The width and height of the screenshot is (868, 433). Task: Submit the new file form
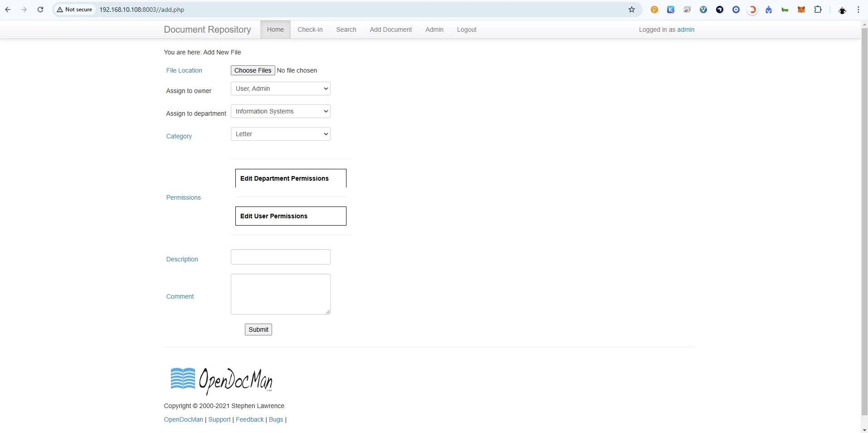258,330
